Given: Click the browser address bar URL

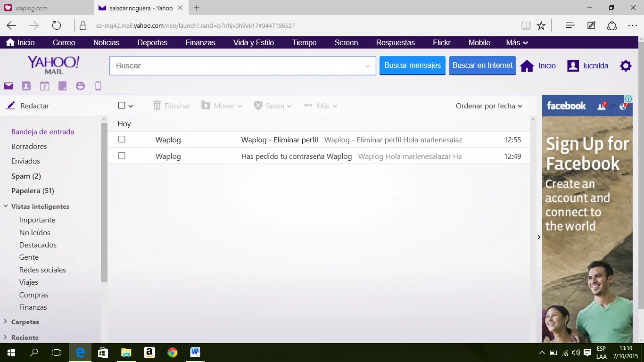Looking at the screenshot, I should 195,25.
